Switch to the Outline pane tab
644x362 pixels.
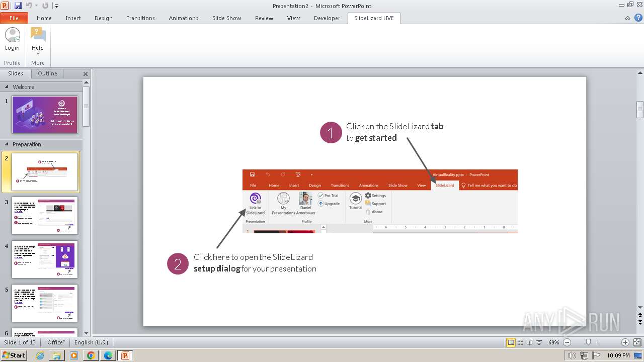pos(47,73)
